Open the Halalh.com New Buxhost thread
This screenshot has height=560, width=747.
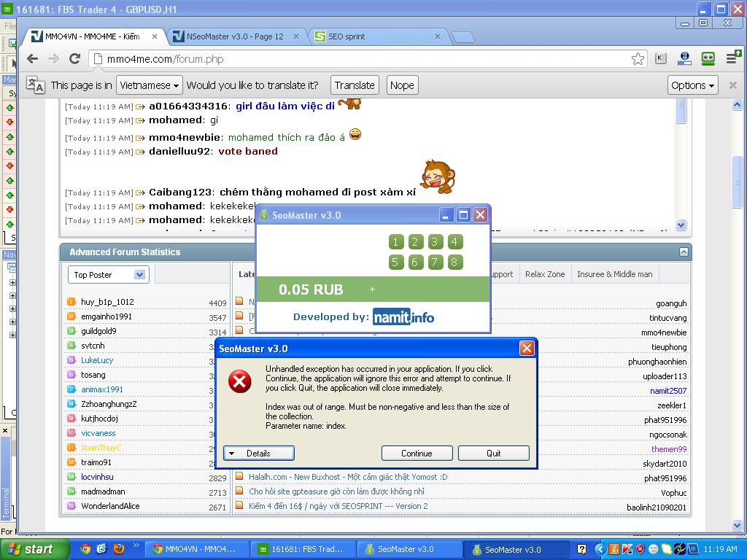coord(348,477)
